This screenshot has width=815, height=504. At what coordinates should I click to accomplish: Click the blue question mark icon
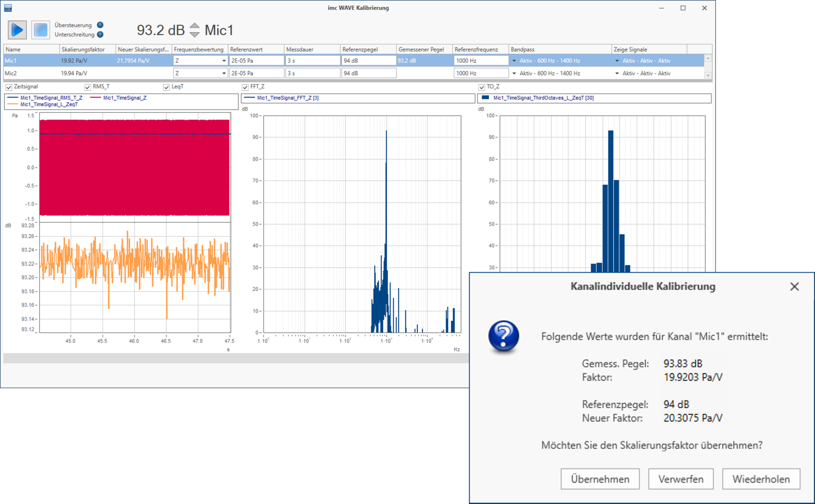coord(503,336)
